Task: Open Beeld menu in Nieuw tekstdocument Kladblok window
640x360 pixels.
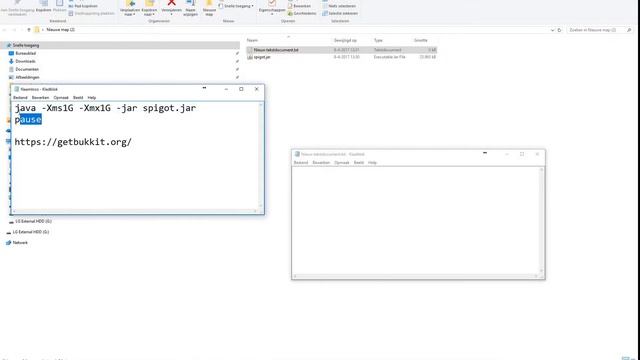Action: tap(359, 163)
